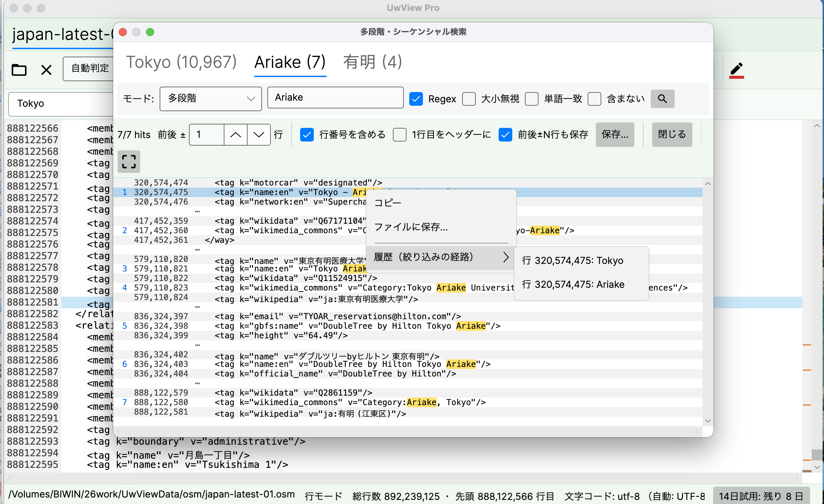Increase context lines with up stepper arrow
The image size is (824, 504).
tap(236, 135)
